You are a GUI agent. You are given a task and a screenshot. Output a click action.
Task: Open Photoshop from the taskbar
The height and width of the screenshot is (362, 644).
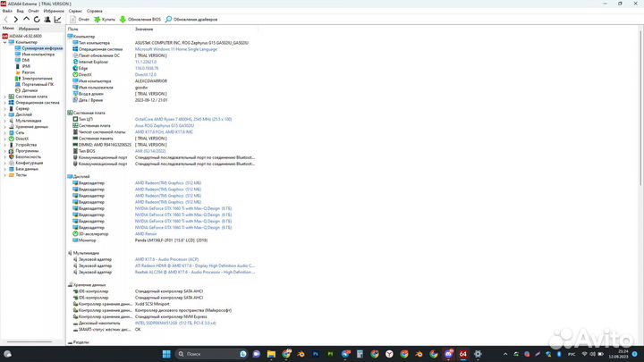click(x=316, y=354)
